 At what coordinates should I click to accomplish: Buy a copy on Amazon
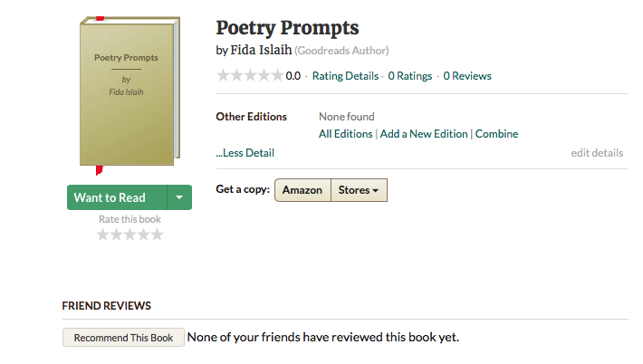302,190
